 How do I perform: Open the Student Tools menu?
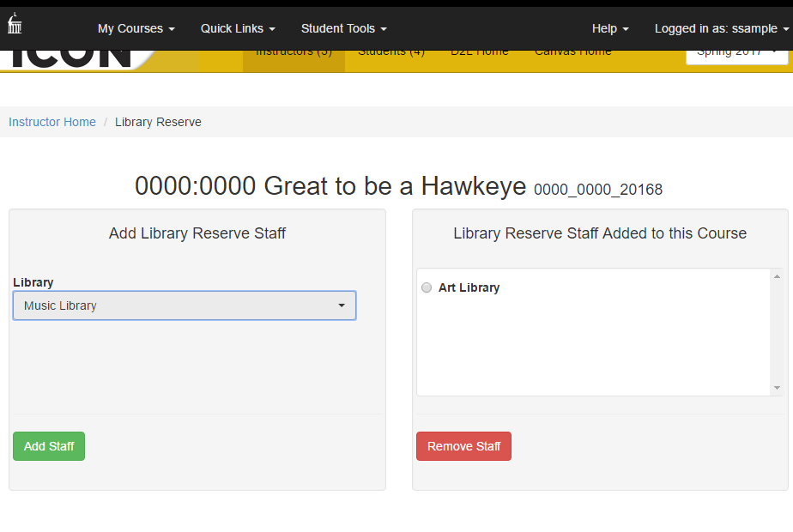(x=344, y=28)
